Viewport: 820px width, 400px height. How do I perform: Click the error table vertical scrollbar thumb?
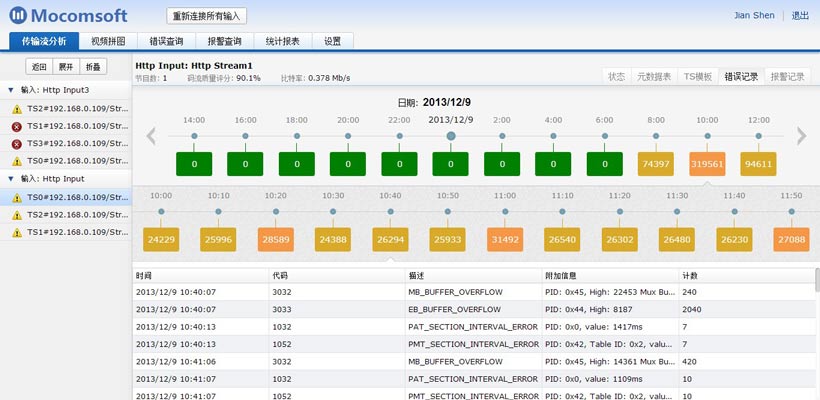pyautogui.click(x=817, y=280)
